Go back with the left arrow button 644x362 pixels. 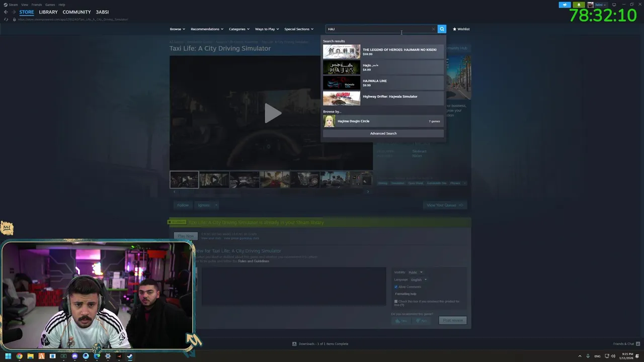[6, 12]
